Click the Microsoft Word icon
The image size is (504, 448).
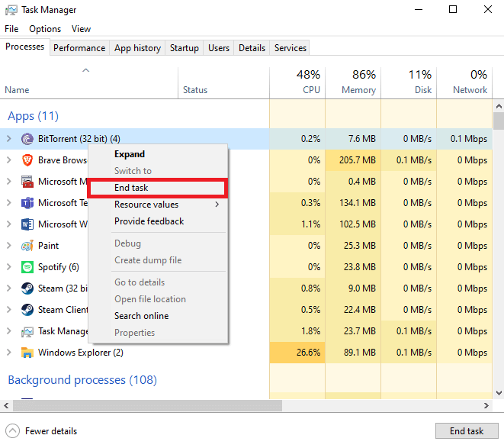tap(27, 224)
